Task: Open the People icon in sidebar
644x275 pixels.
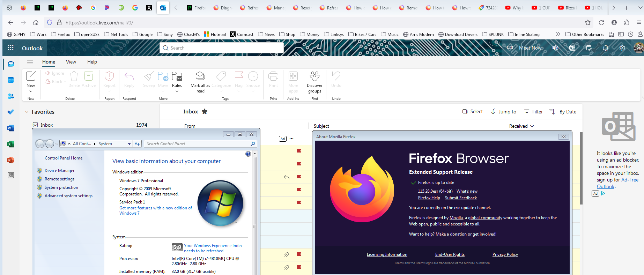Action: click(x=11, y=96)
